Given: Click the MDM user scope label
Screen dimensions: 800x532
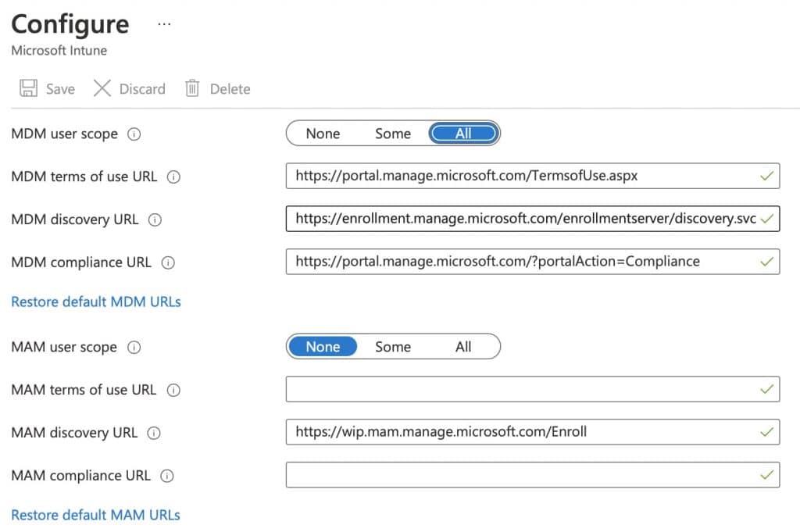Looking at the screenshot, I should coord(64,134).
